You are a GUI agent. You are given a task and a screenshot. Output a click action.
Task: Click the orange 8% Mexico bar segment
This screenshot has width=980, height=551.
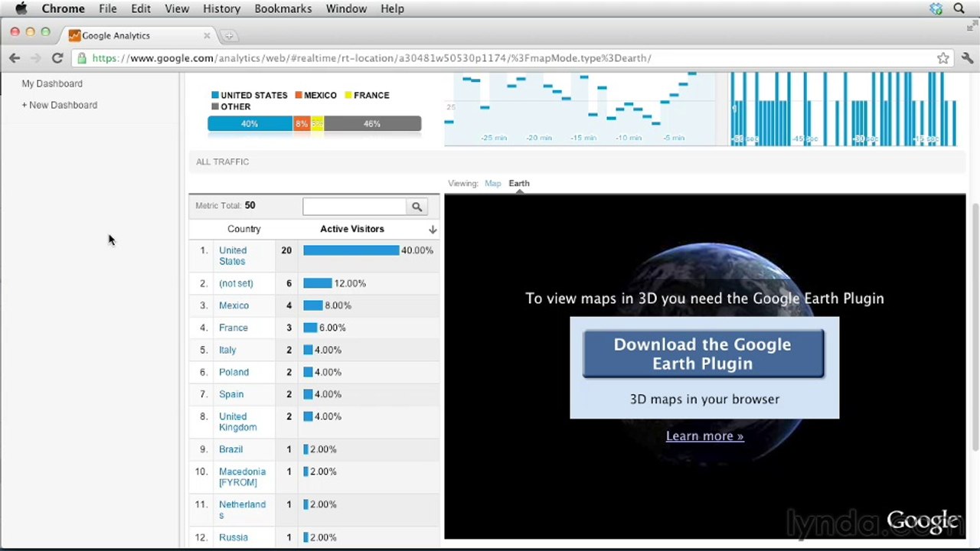(301, 123)
